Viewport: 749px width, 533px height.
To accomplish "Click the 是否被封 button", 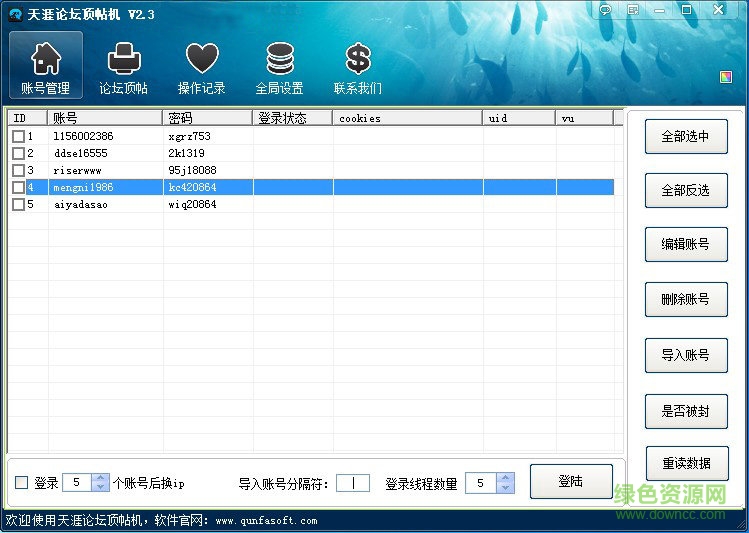I will click(x=686, y=411).
